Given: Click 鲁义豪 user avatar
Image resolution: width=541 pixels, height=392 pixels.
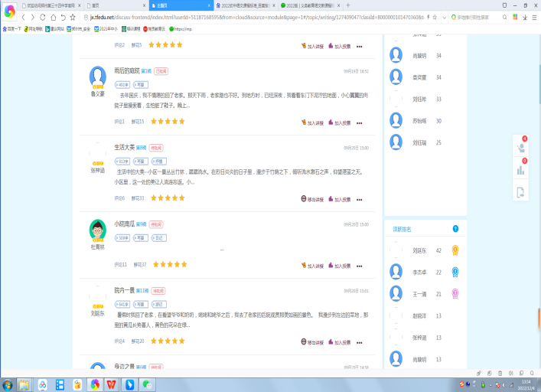Looking at the screenshot, I should pos(97,76).
